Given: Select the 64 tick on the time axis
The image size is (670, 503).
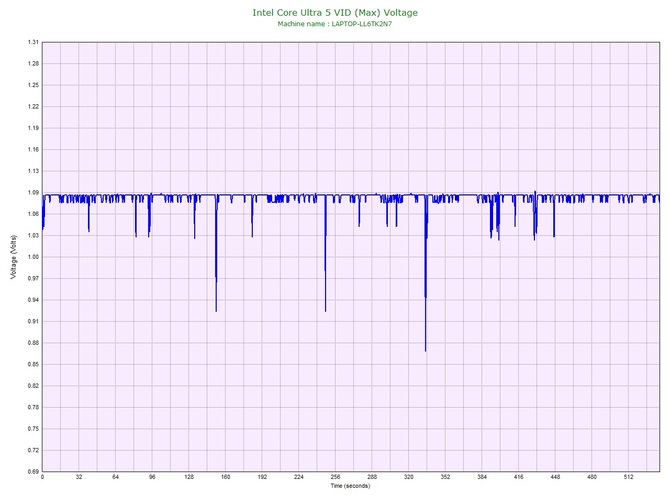Looking at the screenshot, I should point(115,478).
